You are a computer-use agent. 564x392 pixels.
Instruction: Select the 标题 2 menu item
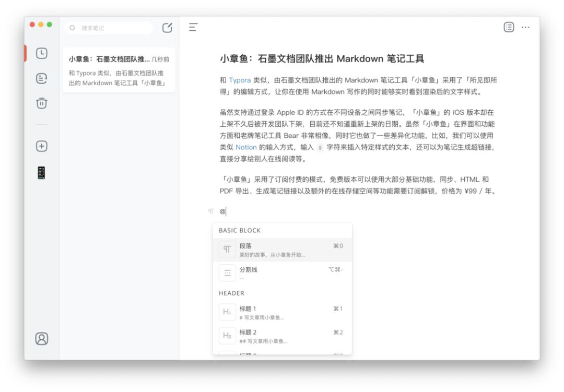tap(283, 336)
